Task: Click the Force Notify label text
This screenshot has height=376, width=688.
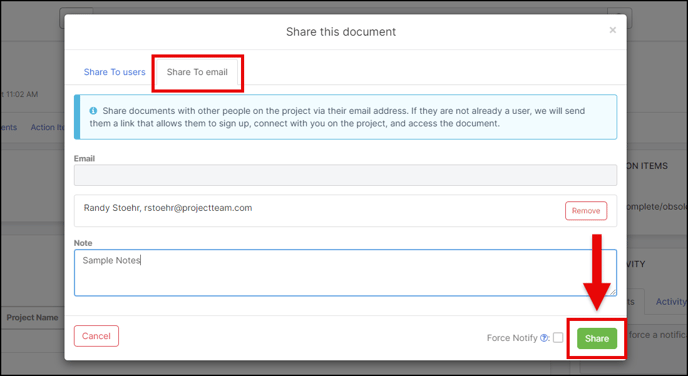Action: (x=512, y=338)
